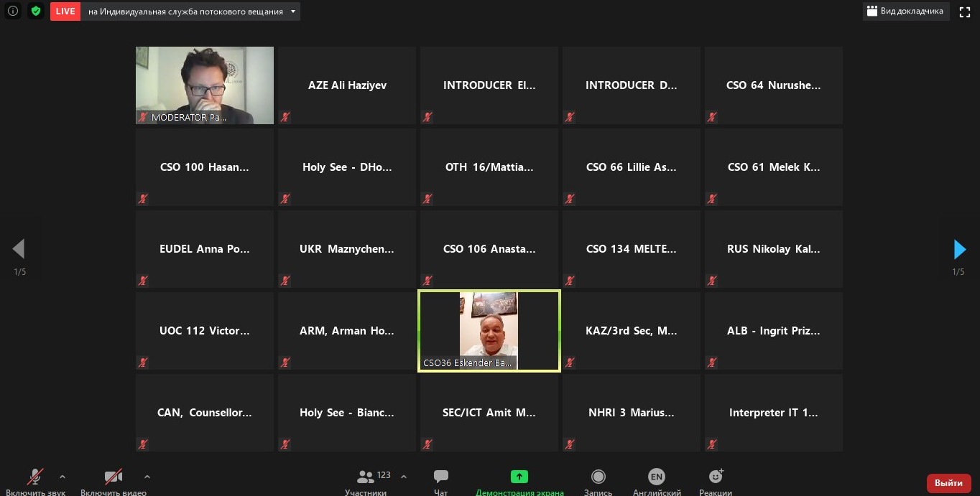The image size is (980, 496).
Task: Turn on the video camera
Action: pos(114,480)
